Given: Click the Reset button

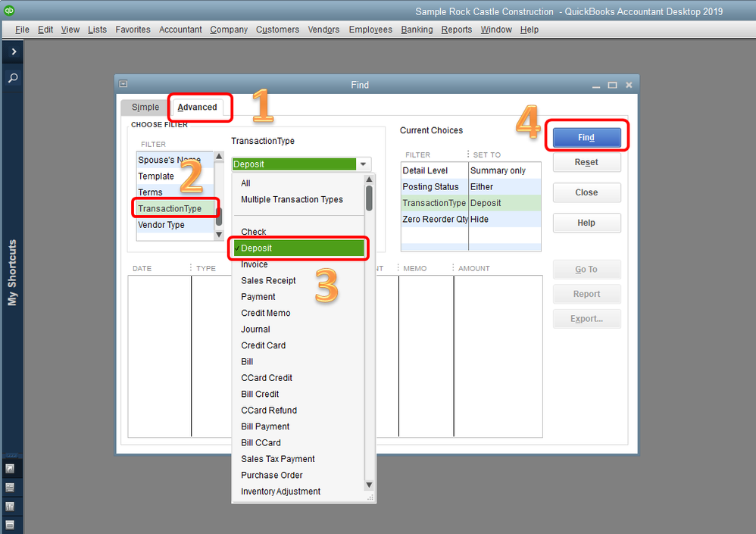Looking at the screenshot, I should click(586, 162).
